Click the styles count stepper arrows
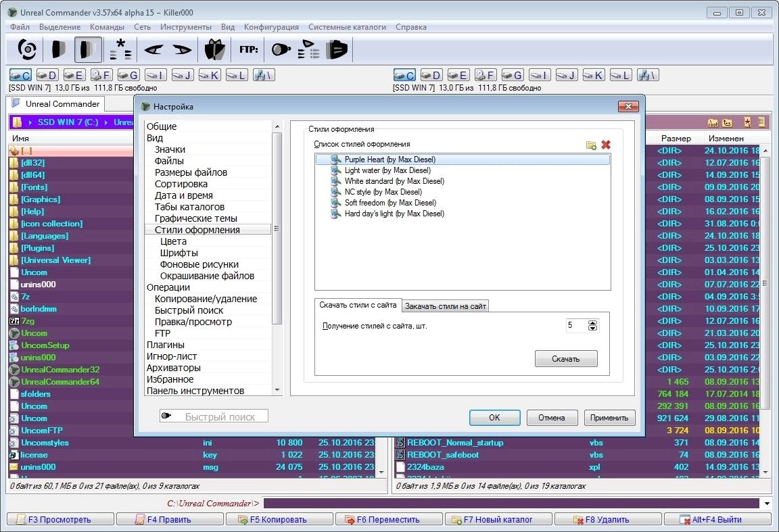The image size is (779, 532). click(592, 325)
